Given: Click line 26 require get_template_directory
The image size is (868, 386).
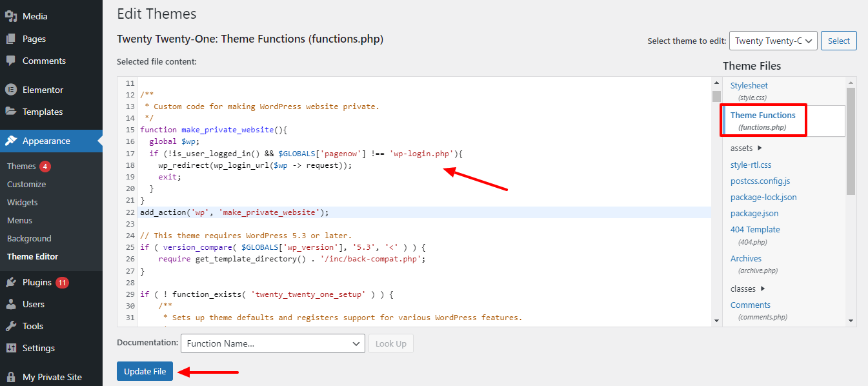Looking at the screenshot, I should 292,259.
